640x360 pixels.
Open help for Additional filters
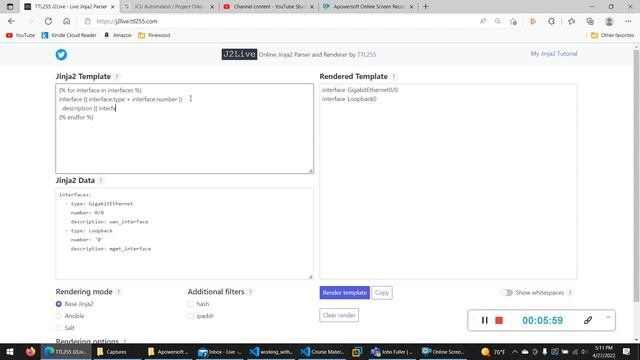click(x=250, y=292)
